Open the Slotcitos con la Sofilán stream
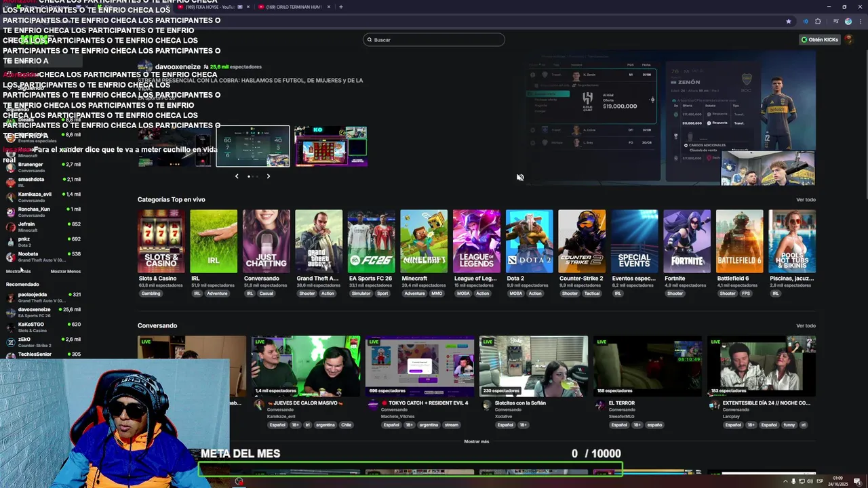 [x=534, y=367]
